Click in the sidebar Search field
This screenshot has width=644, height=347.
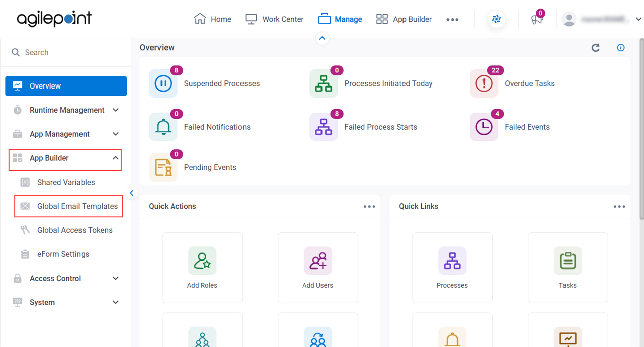click(66, 52)
